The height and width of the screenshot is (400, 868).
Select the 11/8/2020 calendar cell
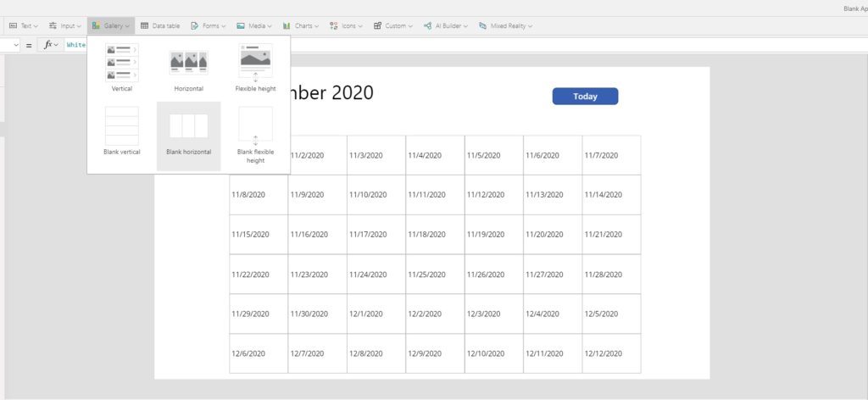[259, 195]
